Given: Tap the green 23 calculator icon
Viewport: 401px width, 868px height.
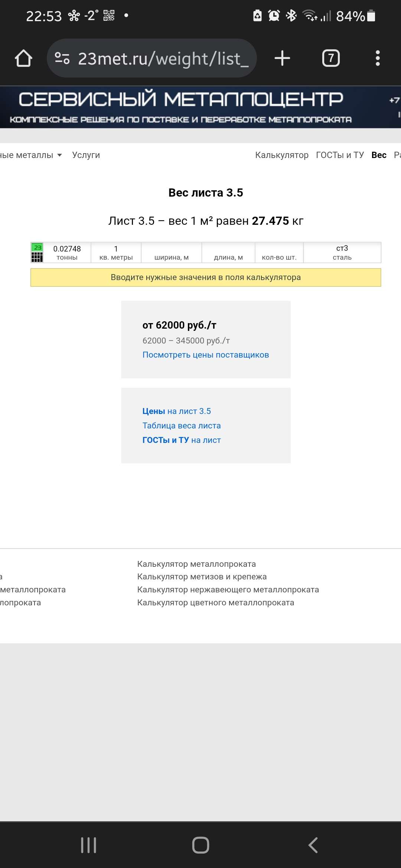Looking at the screenshot, I should (37, 252).
